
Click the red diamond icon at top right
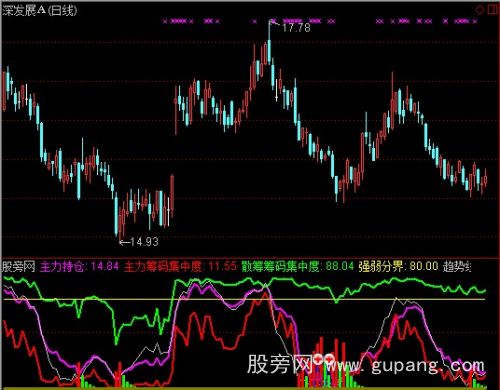480,10
